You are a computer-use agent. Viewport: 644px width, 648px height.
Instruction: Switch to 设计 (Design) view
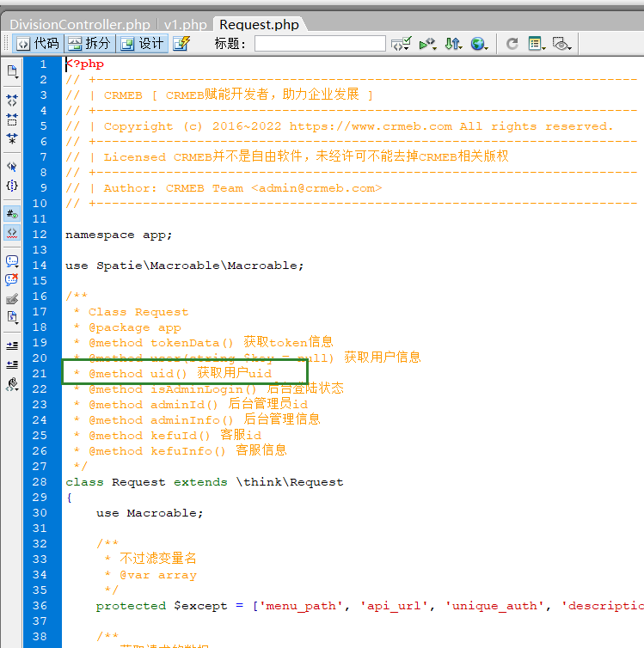(x=142, y=43)
